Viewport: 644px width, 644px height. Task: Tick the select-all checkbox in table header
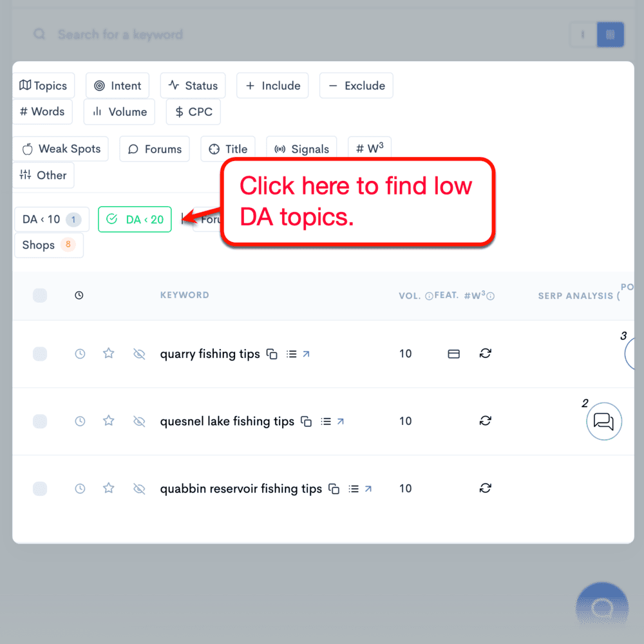tap(40, 295)
